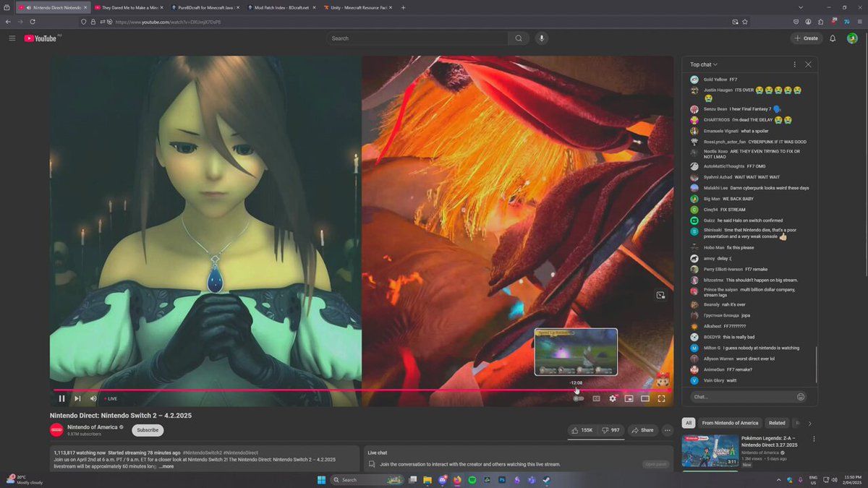This screenshot has height=488, width=868.
Task: Select the From Nintendo of America chip
Action: coord(730,423)
